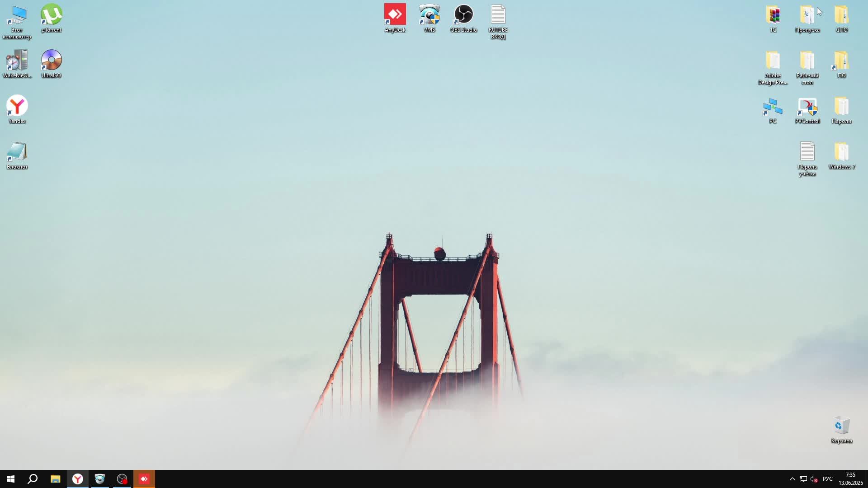Select the Корзина recycle bin
The width and height of the screenshot is (868, 488).
(842, 429)
